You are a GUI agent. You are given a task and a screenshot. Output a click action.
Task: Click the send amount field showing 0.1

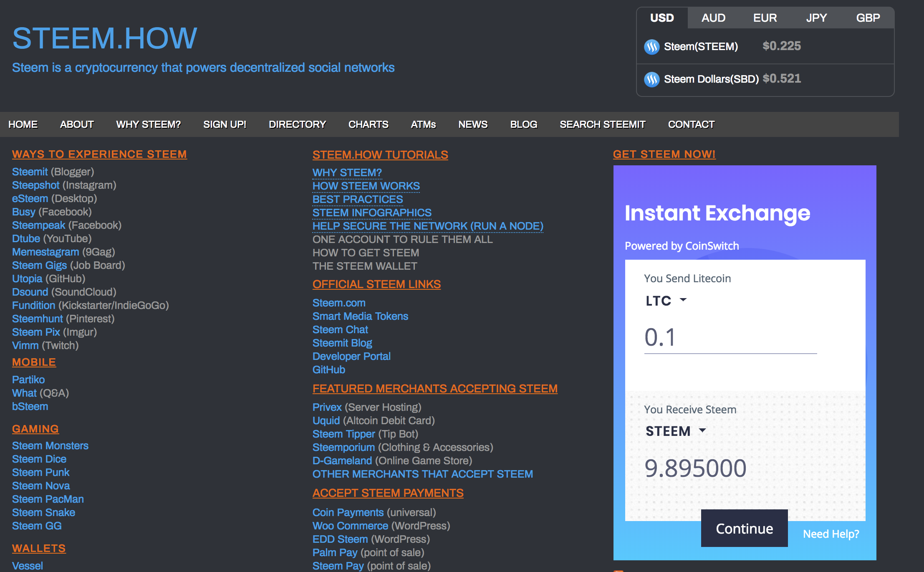point(730,337)
